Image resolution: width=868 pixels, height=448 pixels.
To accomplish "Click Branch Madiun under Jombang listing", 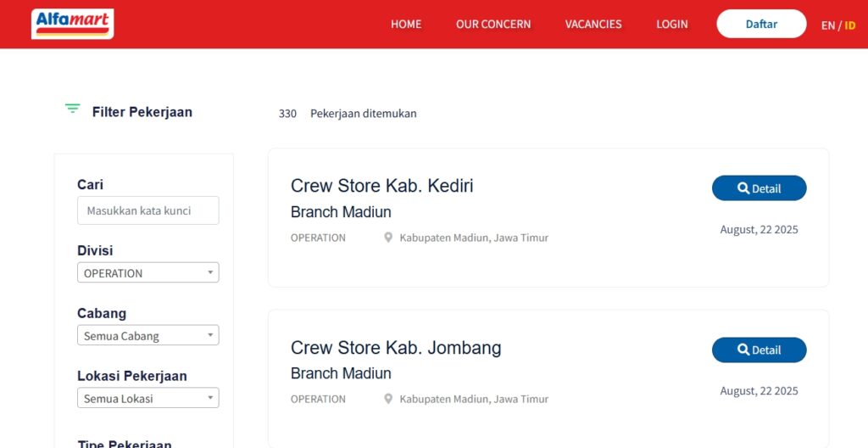I will pos(341,373).
